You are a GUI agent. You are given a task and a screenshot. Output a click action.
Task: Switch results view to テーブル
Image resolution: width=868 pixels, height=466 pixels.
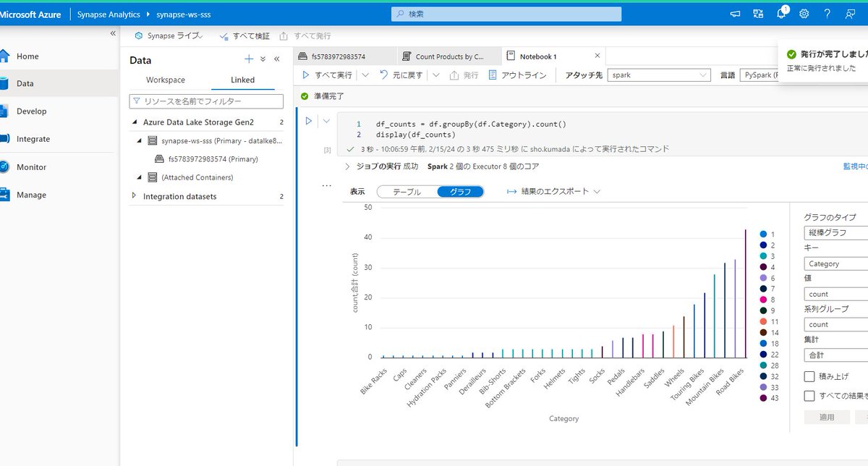click(407, 192)
